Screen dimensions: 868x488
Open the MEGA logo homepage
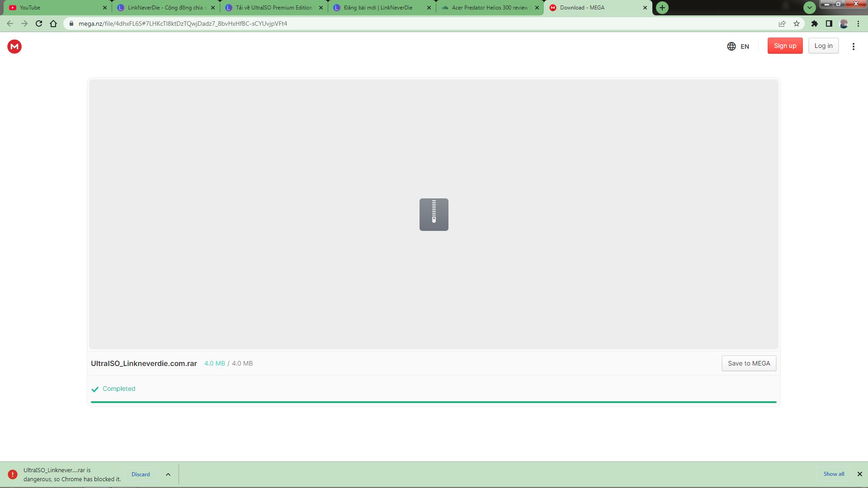[14, 47]
